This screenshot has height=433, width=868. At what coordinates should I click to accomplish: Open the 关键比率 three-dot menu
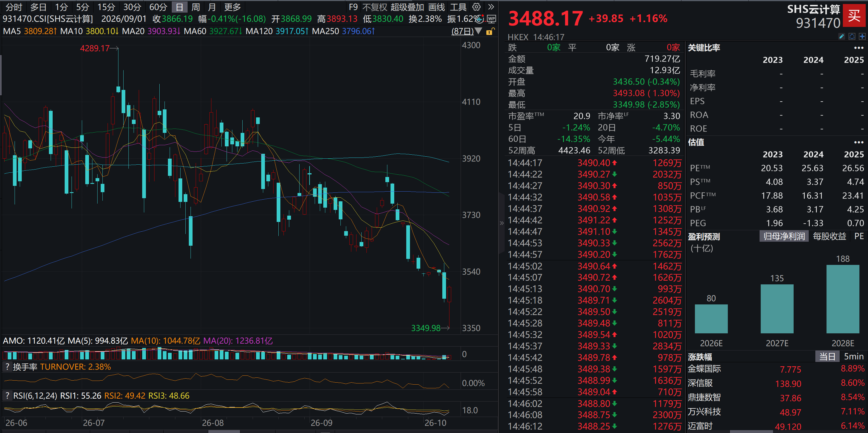[x=859, y=48]
